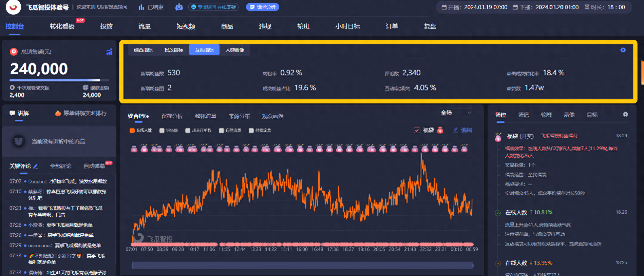Click the 福袋 (开奖) bag icon in 场控
The height and width of the screenshot is (276, 644).
coord(498,137)
